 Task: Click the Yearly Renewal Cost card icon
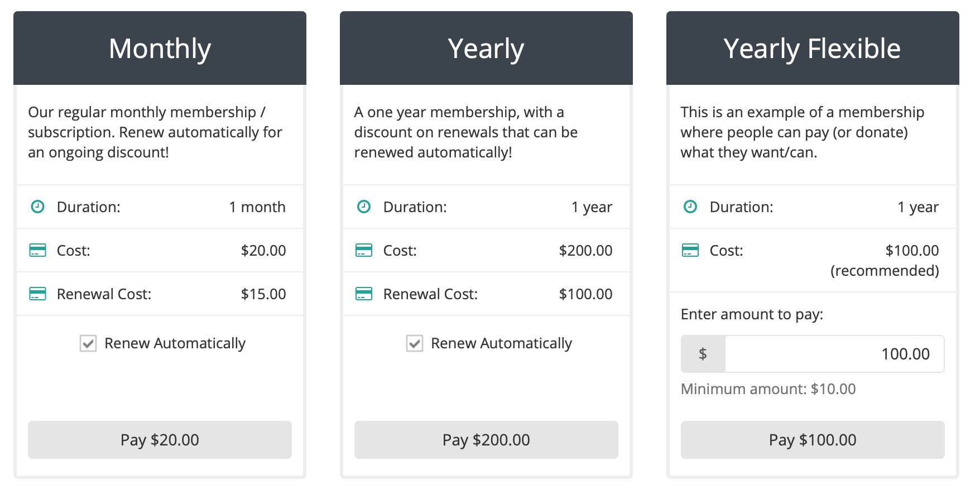point(364,294)
